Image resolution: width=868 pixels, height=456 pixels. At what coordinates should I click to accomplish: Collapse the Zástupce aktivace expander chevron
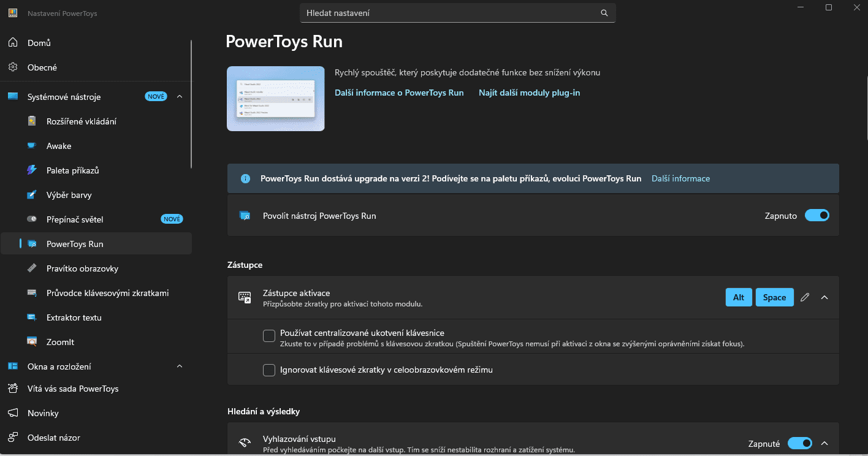point(824,297)
